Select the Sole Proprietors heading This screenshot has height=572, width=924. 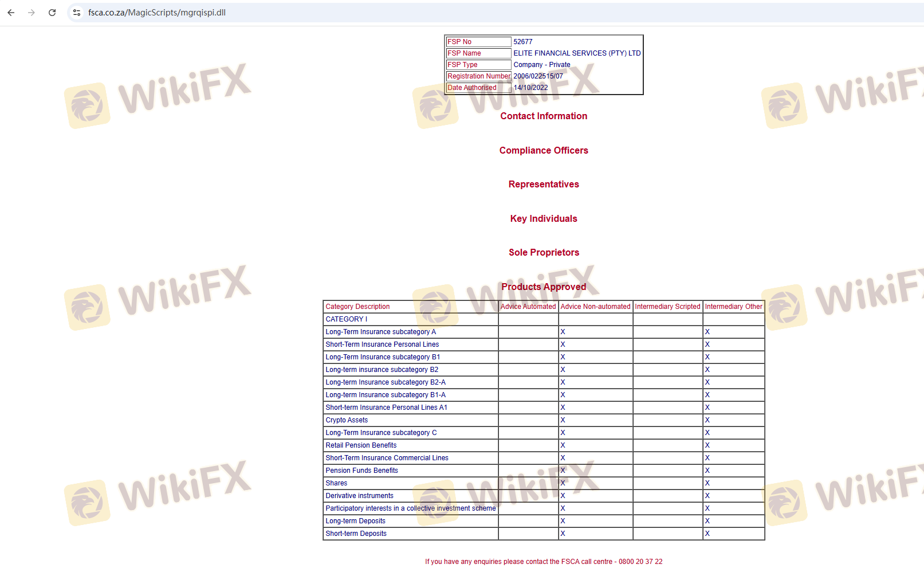[x=543, y=253]
